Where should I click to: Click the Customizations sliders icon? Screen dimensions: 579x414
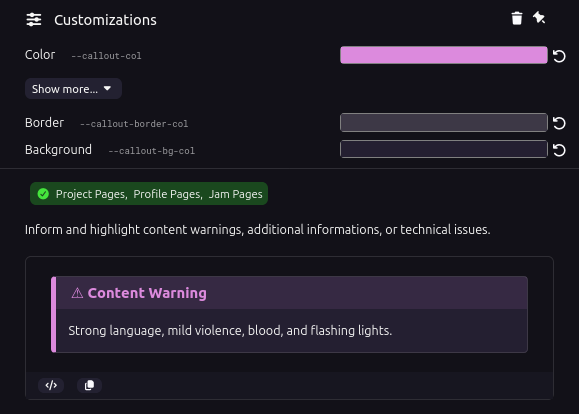tap(34, 20)
